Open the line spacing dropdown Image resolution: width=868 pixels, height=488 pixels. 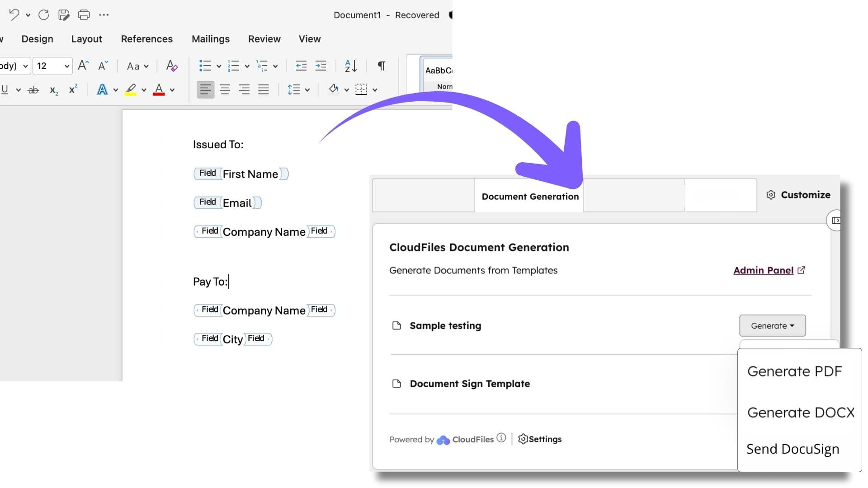click(298, 89)
